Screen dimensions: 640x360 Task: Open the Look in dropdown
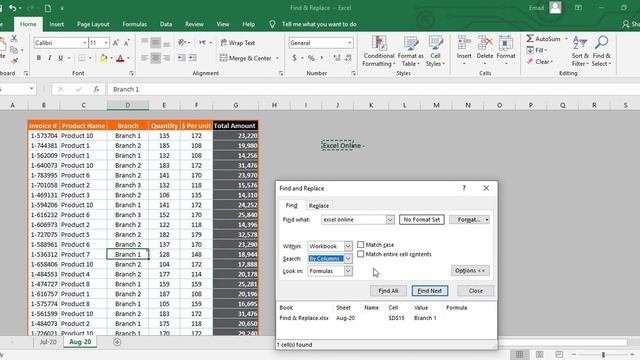[348, 271]
